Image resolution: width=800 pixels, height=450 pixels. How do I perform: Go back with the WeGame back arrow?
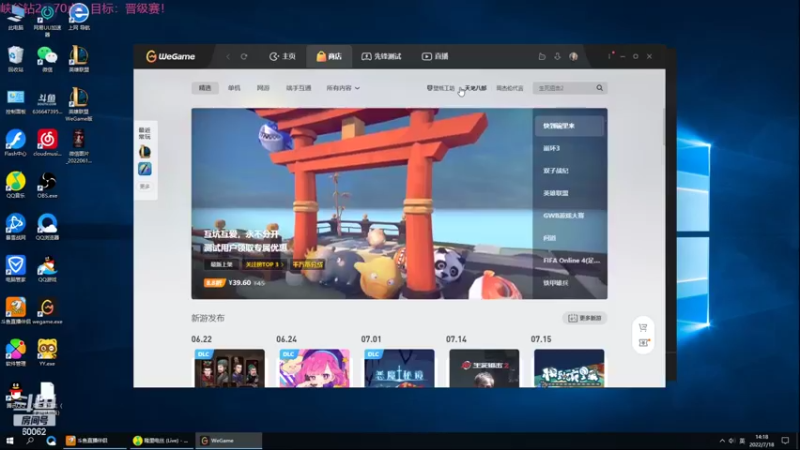(228, 57)
